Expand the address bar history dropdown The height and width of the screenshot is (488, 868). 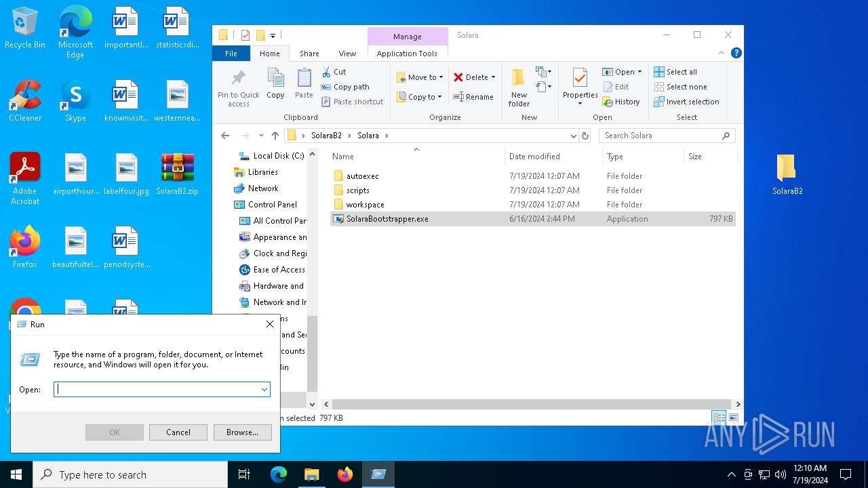tap(574, 136)
